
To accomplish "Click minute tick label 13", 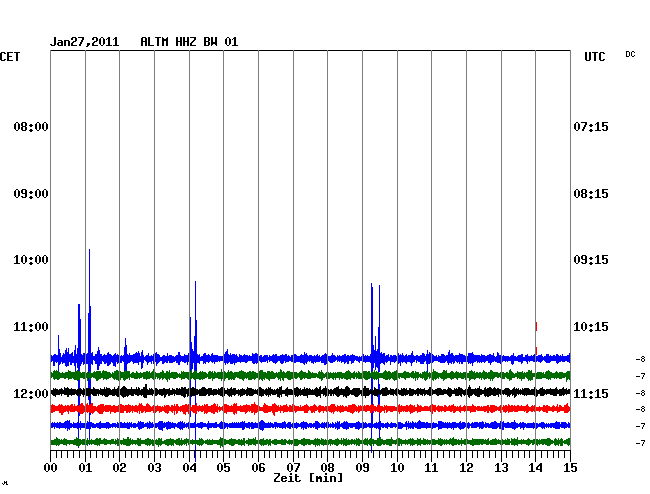I will pyautogui.click(x=501, y=468).
